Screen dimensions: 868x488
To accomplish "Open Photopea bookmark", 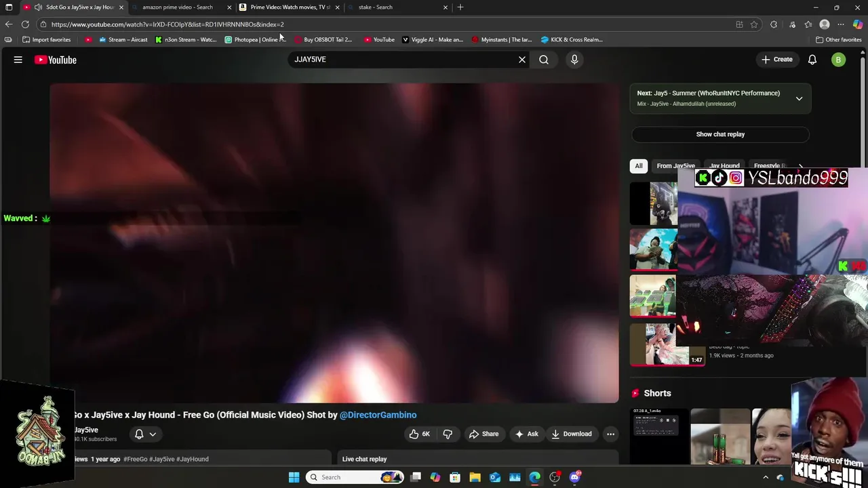I will coord(255,39).
